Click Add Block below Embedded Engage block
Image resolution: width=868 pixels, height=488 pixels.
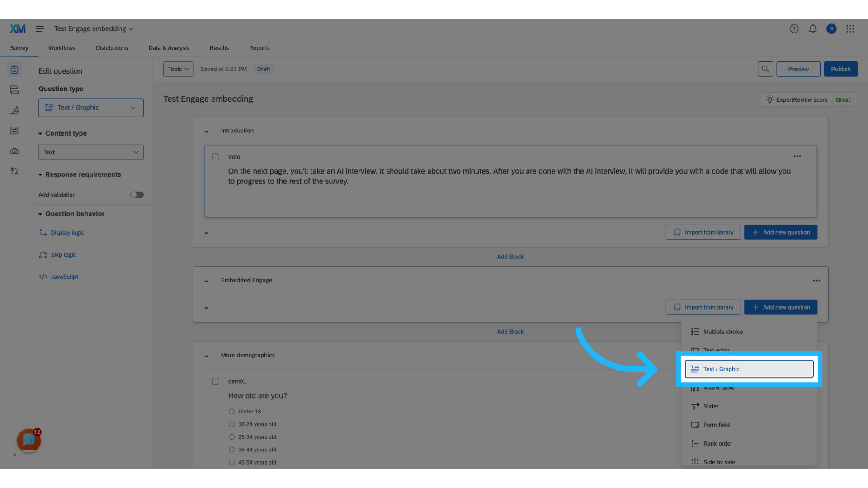tap(510, 332)
